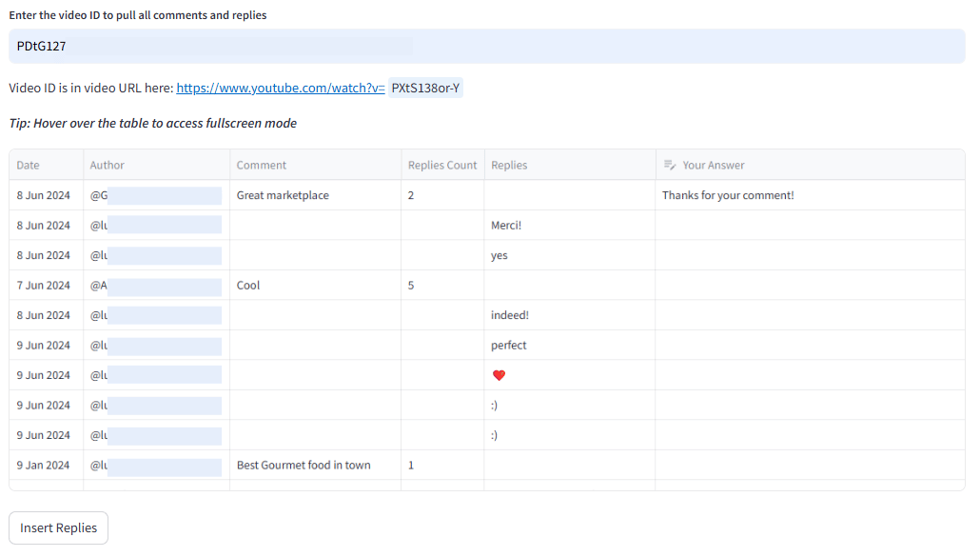Screen dimensions: 980x557
Task: Click the Replies Count column header
Action: point(442,164)
